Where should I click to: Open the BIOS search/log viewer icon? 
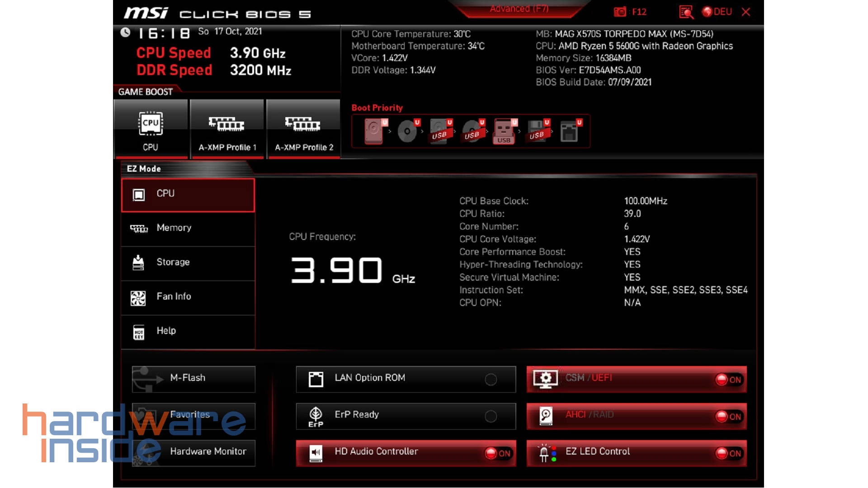point(685,12)
